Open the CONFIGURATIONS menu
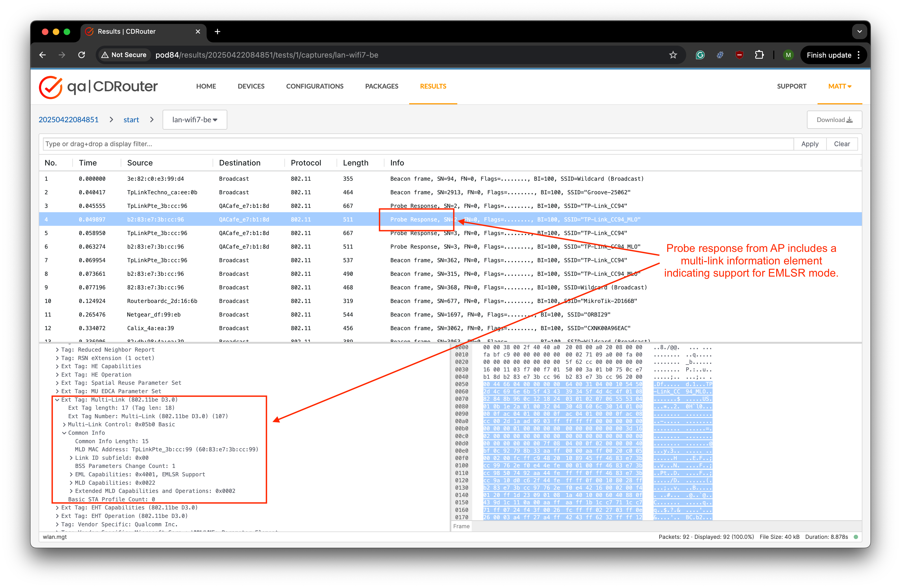901x588 pixels. [315, 86]
